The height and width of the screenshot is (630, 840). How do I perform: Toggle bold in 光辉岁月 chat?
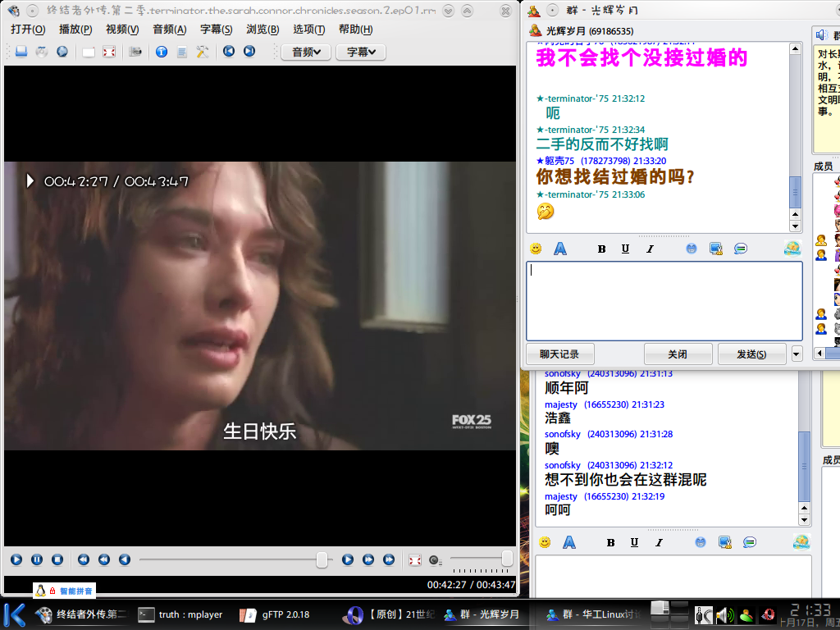tap(601, 249)
